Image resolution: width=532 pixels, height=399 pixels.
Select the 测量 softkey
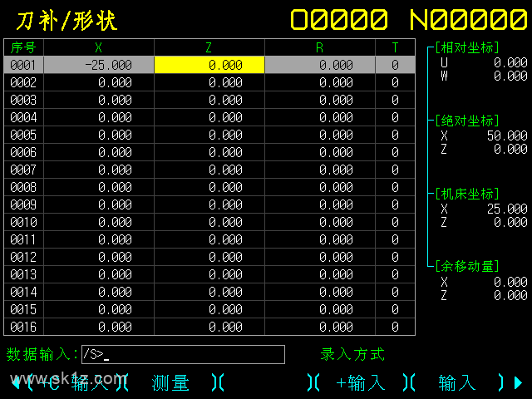click(x=170, y=383)
